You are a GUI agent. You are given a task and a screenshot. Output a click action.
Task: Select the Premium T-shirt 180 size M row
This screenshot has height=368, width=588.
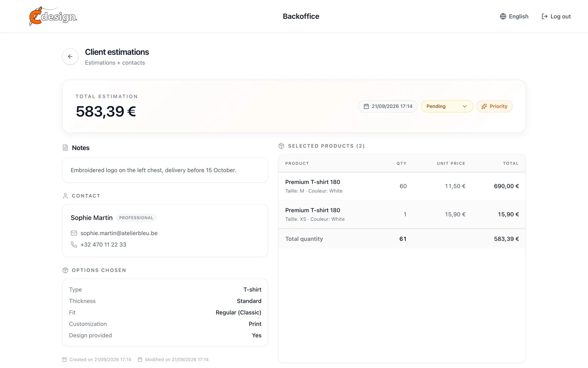coord(402,186)
